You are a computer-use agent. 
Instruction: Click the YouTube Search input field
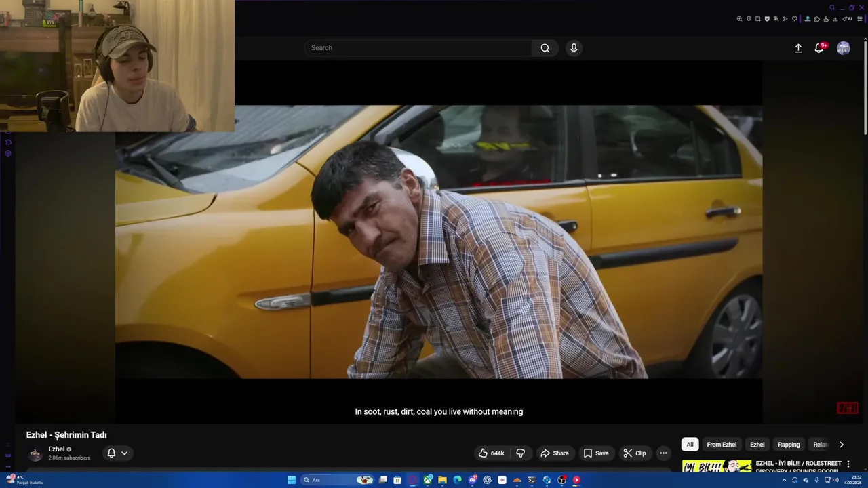[x=418, y=48]
